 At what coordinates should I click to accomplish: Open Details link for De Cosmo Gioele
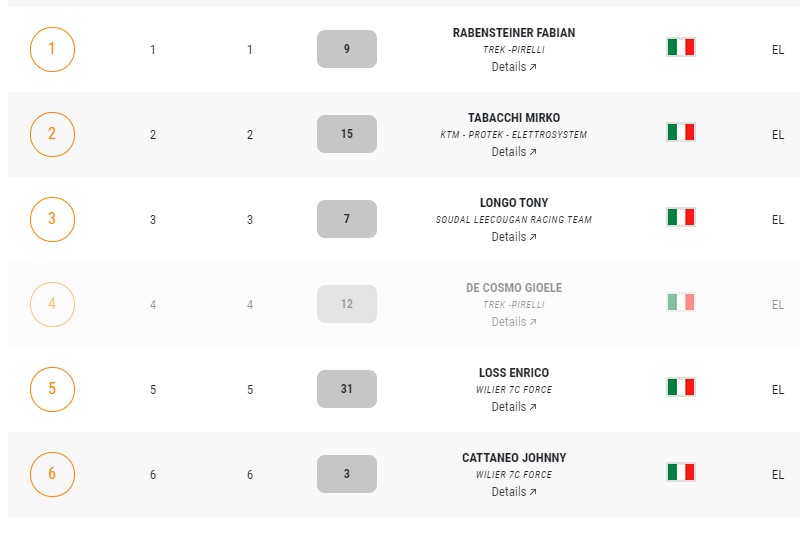(514, 322)
